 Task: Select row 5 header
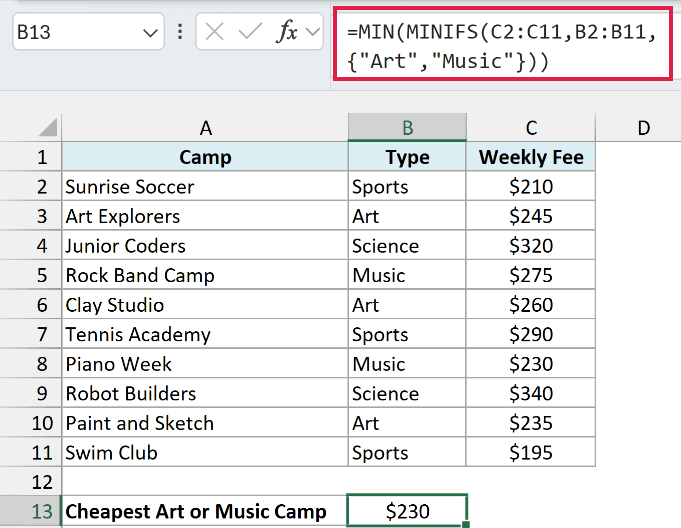(30, 275)
